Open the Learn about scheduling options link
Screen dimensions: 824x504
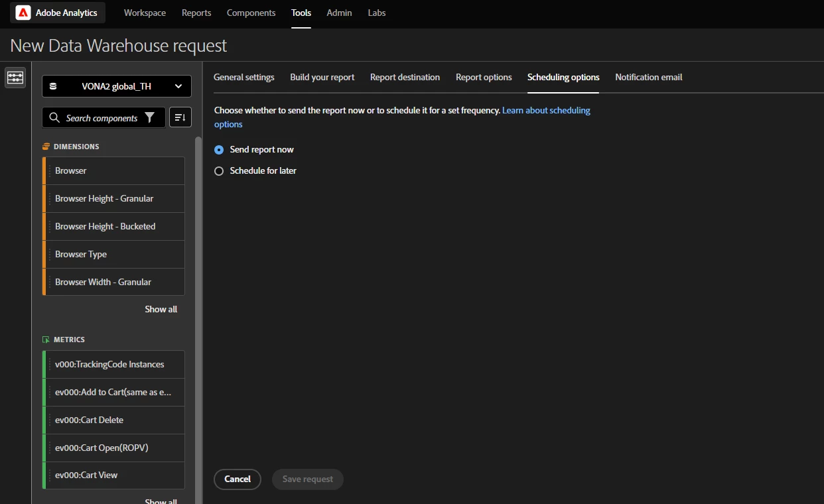pyautogui.click(x=546, y=110)
